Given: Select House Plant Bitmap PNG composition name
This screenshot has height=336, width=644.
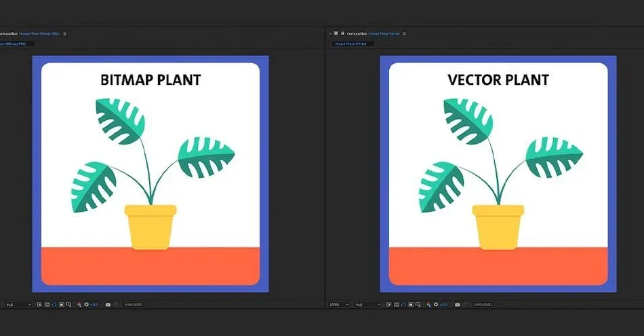Looking at the screenshot, I should tap(39, 34).
